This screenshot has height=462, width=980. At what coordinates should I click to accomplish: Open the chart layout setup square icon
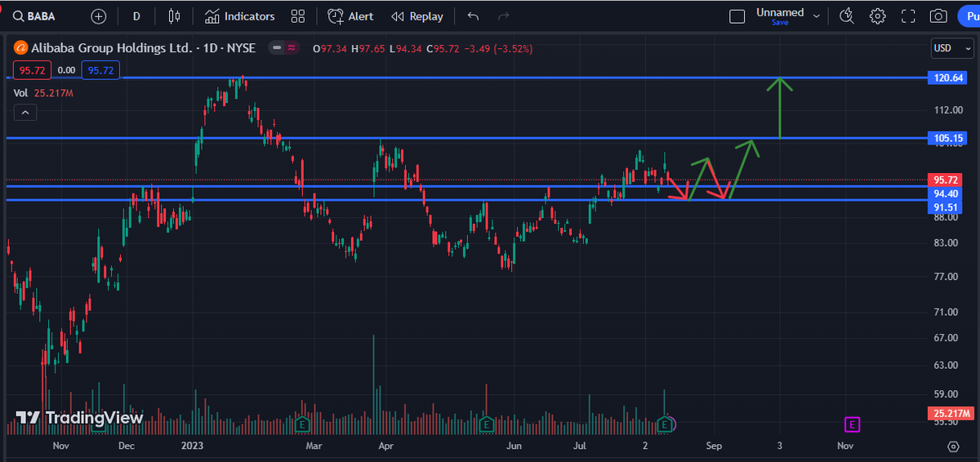(x=737, y=16)
